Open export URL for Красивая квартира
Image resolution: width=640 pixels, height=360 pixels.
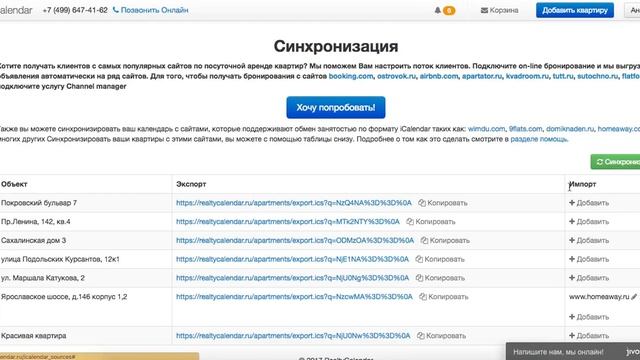293,336
